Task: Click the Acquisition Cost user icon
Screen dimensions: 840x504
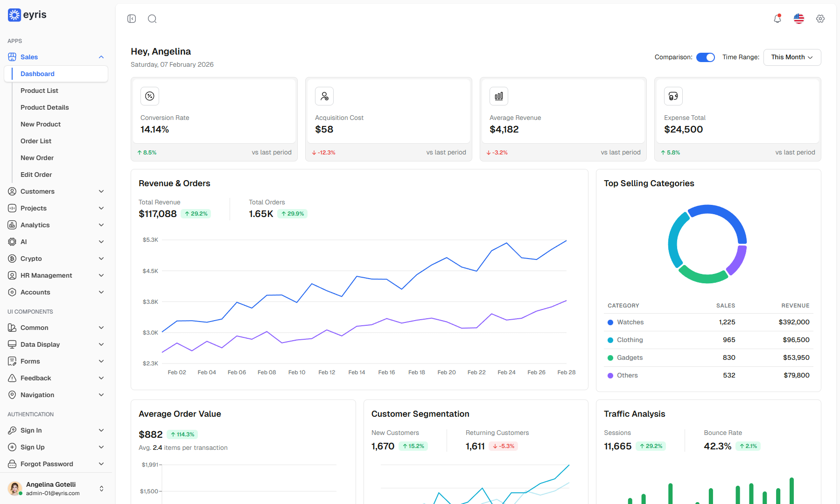Action: click(x=324, y=96)
